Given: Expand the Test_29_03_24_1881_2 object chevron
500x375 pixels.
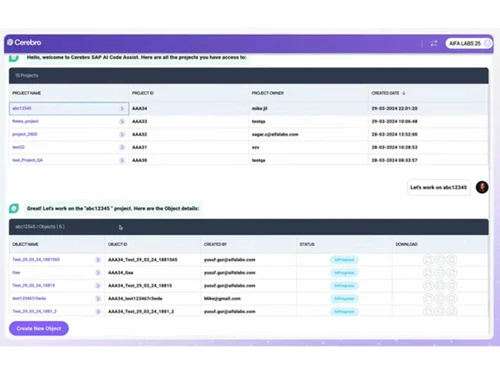Looking at the screenshot, I should 98,312.
